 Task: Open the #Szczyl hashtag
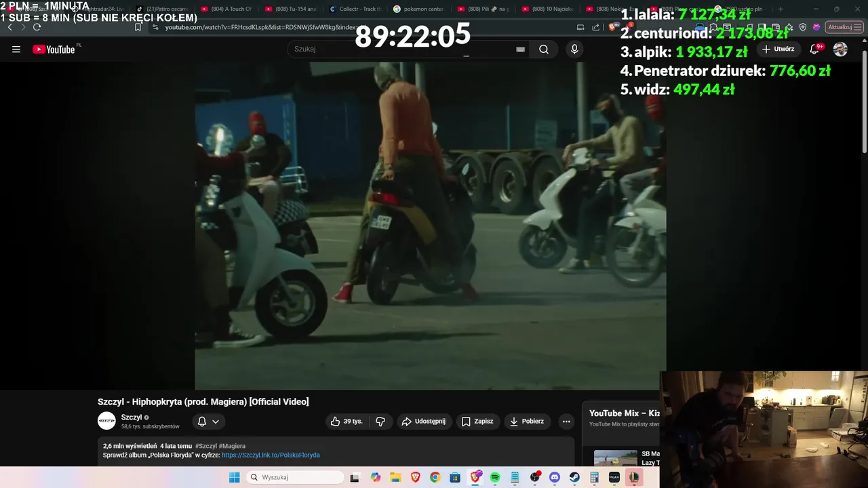tap(205, 446)
